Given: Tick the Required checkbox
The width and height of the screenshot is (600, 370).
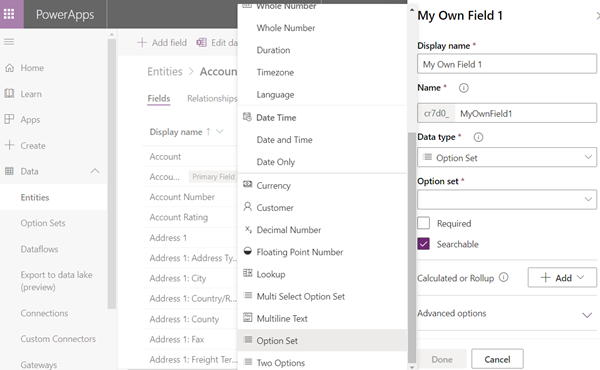Looking at the screenshot, I should coord(423,223).
